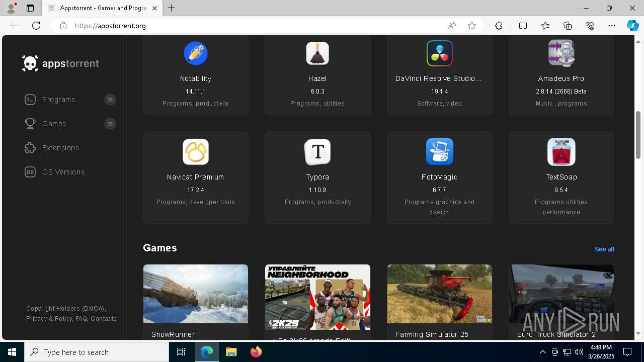Open Browser essentials heart icon
644x362 pixels.
coord(590,26)
